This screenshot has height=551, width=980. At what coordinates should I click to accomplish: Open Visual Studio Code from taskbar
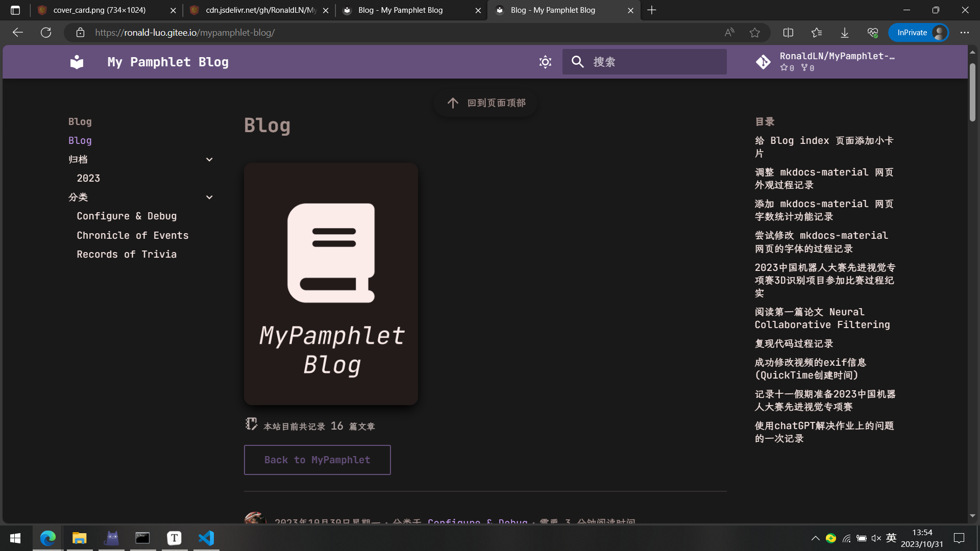(x=206, y=538)
